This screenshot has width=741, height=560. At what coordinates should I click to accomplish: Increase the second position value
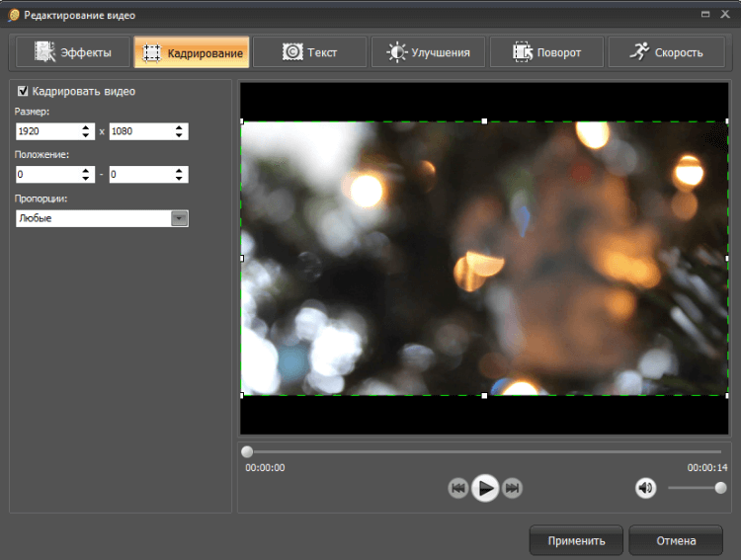179,170
